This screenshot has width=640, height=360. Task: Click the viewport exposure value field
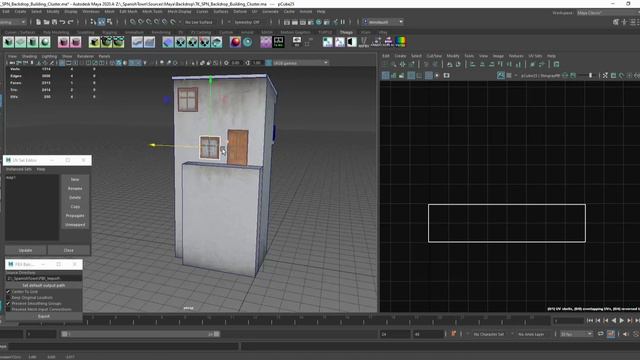pos(236,63)
